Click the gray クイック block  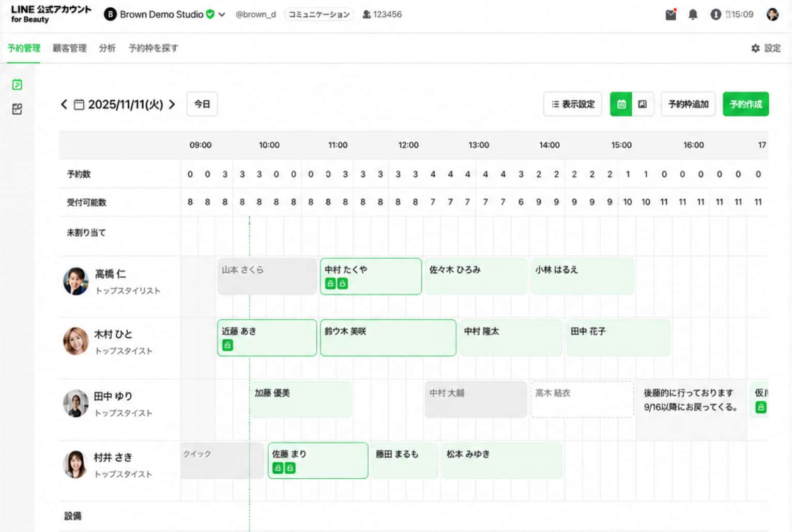coord(222,460)
